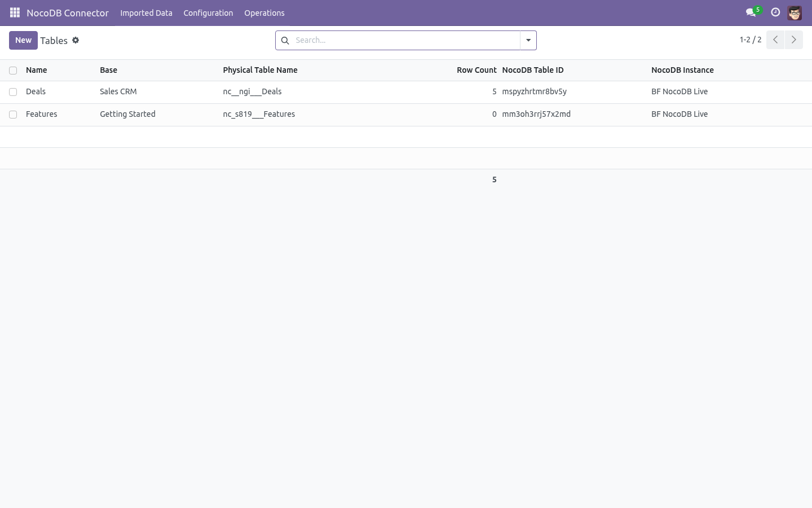Screen dimensions: 812x508
Task: Open the Tables gear actions menu
Action: (76, 40)
